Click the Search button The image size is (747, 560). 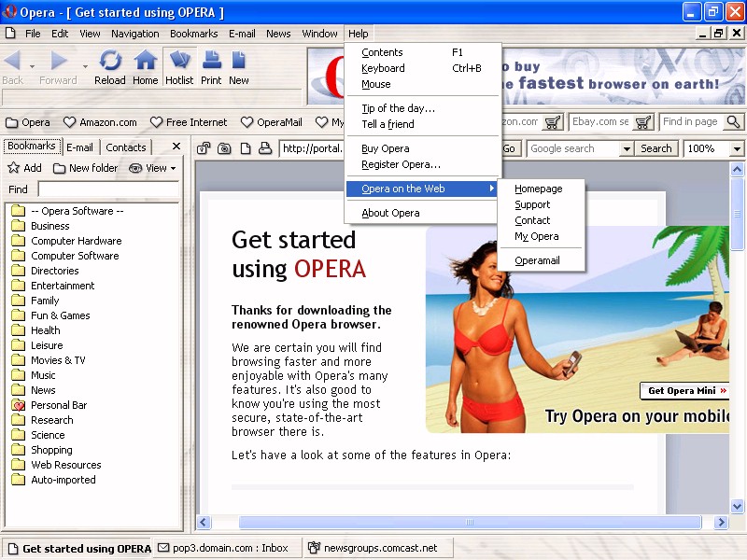click(x=656, y=148)
